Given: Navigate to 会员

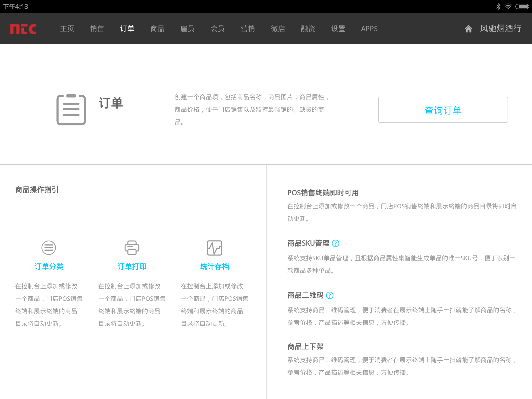Looking at the screenshot, I should pos(218,29).
